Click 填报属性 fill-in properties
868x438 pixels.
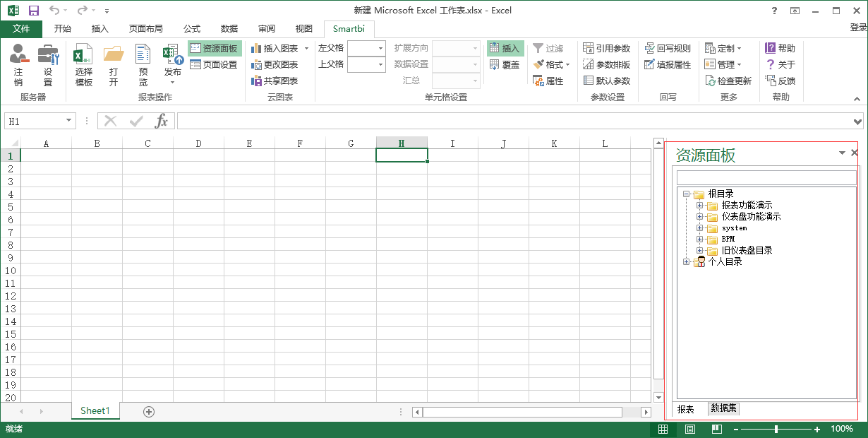(x=668, y=64)
